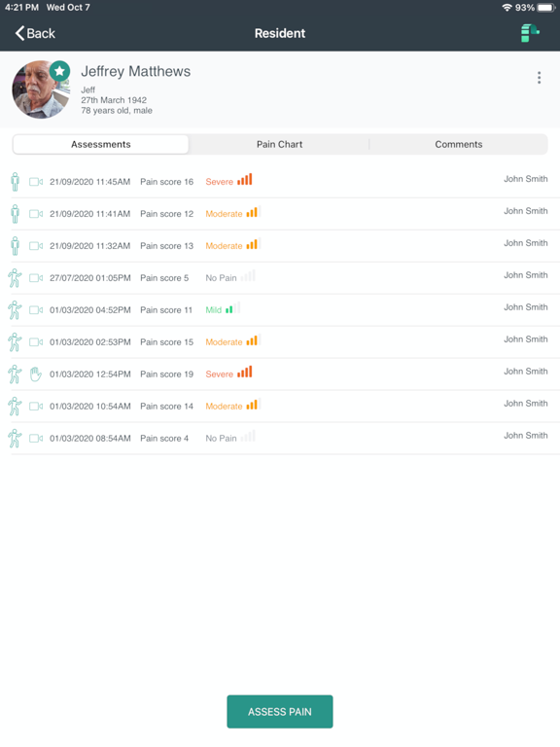The height and width of the screenshot is (747, 560).
Task: Click the 27th March 1942 birth date
Action: [114, 100]
